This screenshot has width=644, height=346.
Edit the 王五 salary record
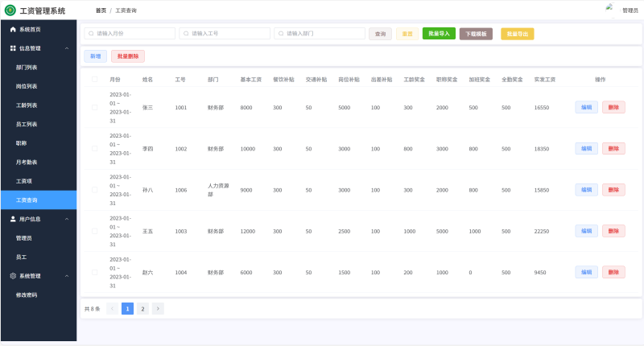(x=587, y=231)
